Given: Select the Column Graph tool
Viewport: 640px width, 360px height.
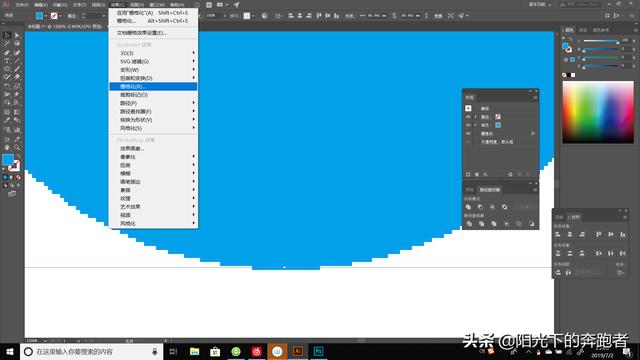Looking at the screenshot, I should click(x=17, y=129).
